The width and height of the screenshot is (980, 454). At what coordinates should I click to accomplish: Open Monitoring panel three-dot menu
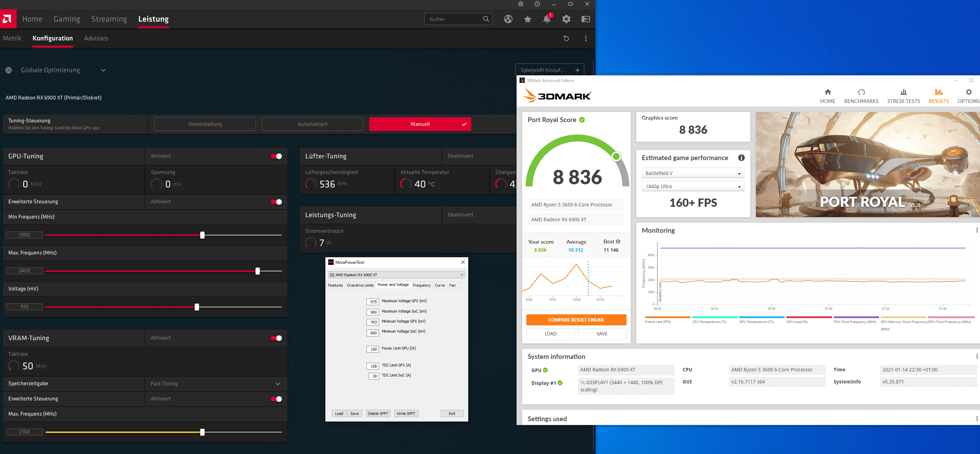pyautogui.click(x=977, y=230)
